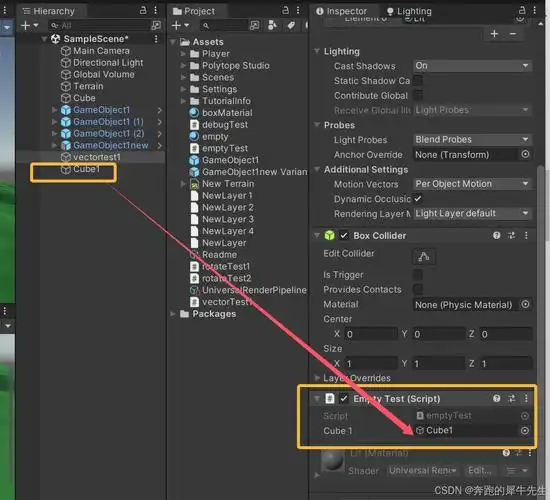This screenshot has height=500, width=550.
Task: Toggle the Is Trigger checkbox
Action: tap(417, 275)
